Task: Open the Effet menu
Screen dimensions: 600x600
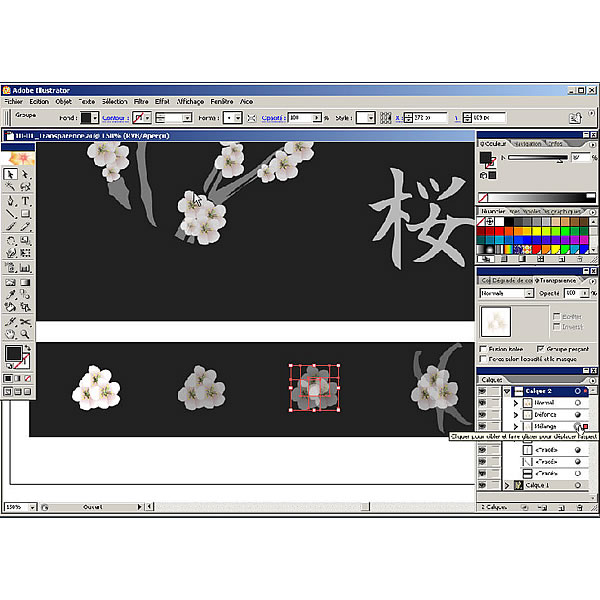Action: tap(162, 101)
